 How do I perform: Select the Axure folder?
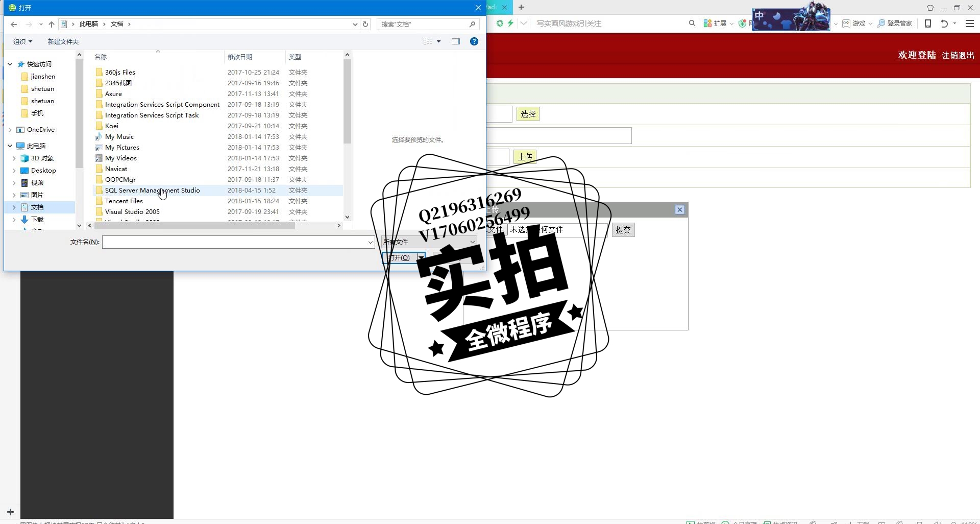click(113, 93)
